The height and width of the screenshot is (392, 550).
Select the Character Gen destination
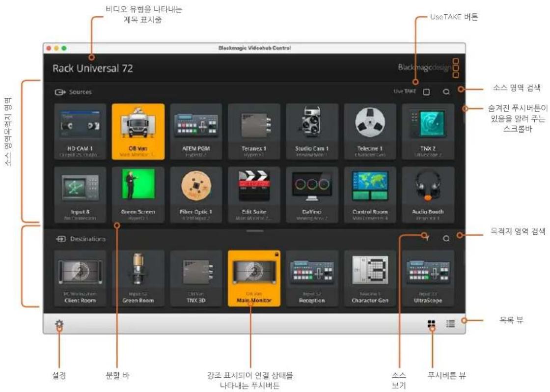coord(370,279)
